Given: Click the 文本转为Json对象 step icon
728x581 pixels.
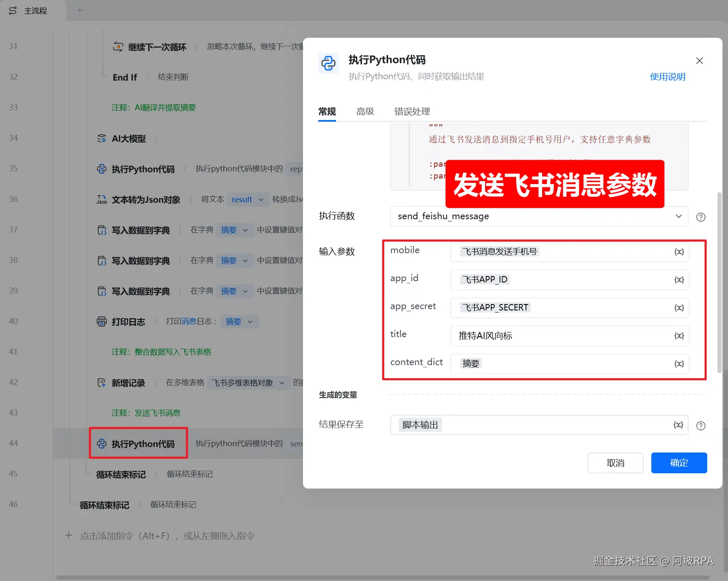Looking at the screenshot, I should [x=102, y=200].
